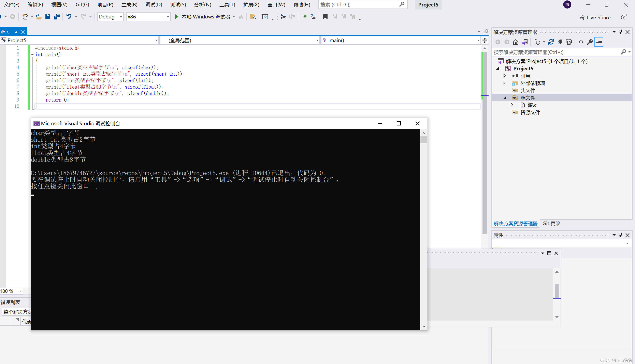The width and height of the screenshot is (635, 364).
Task: Click the Home icon in Solution Explorer
Action: click(516, 42)
